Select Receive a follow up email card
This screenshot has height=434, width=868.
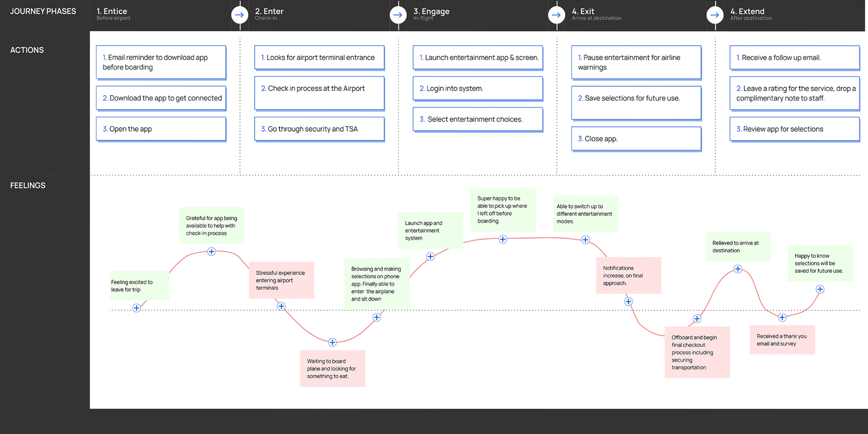[795, 58]
